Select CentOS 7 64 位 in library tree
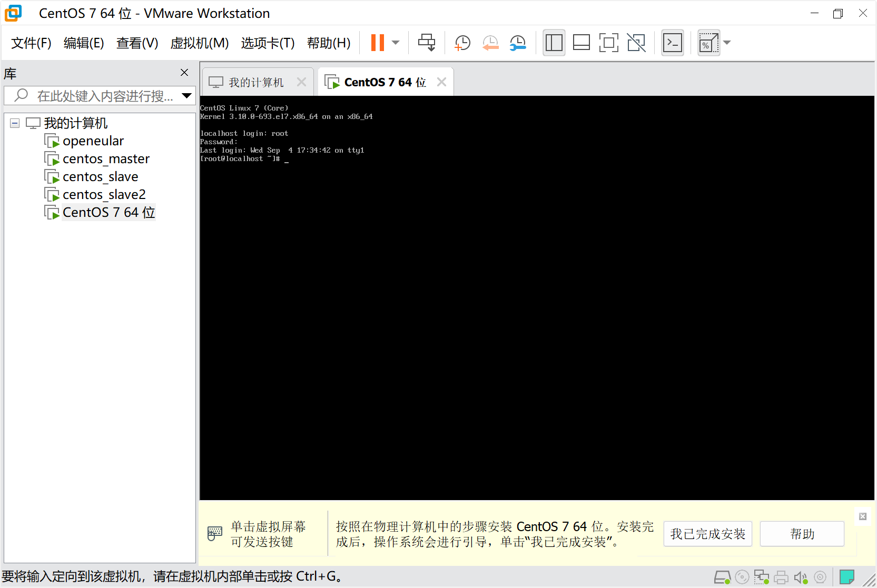Screen dimensions: 877x588 [109, 213]
